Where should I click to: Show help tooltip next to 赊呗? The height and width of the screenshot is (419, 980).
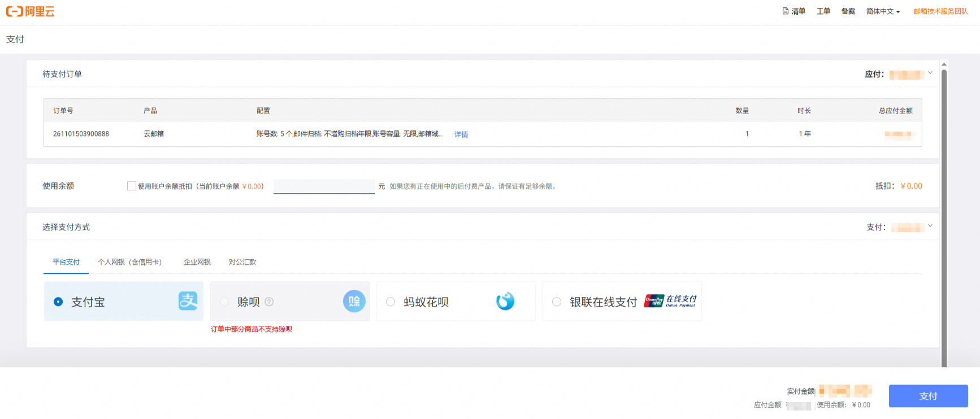point(269,302)
